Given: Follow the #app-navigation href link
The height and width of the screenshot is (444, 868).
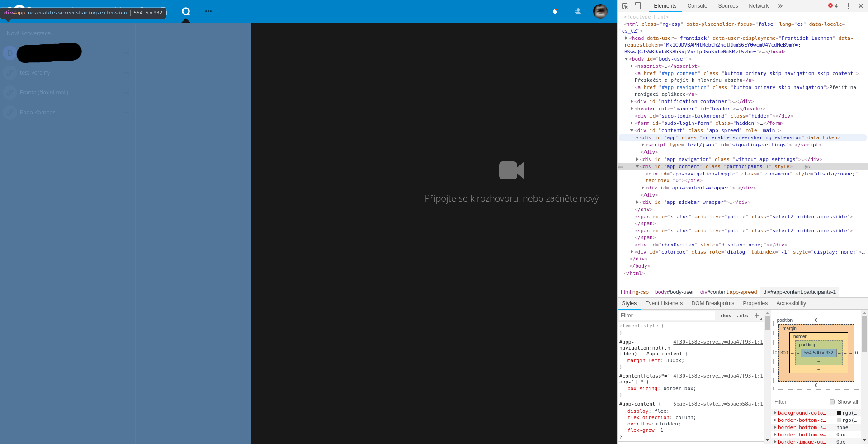Looking at the screenshot, I should [684, 87].
